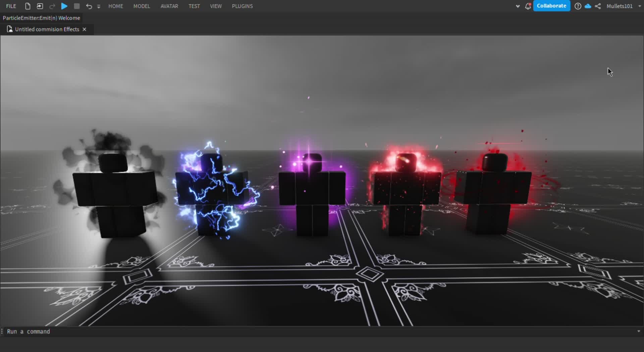Open the help question-mark icon
Screen dimensions: 644x352
[578, 6]
